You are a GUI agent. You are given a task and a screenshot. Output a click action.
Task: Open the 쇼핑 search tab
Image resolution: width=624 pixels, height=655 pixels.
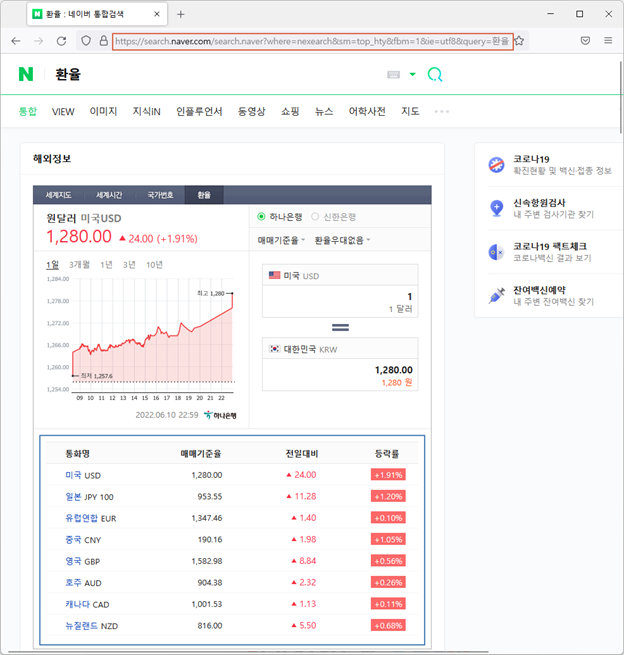tap(290, 112)
